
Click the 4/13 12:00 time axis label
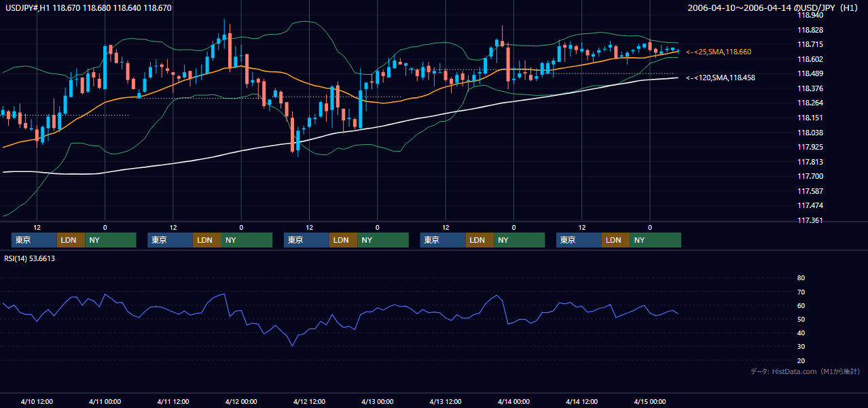[x=446, y=402]
